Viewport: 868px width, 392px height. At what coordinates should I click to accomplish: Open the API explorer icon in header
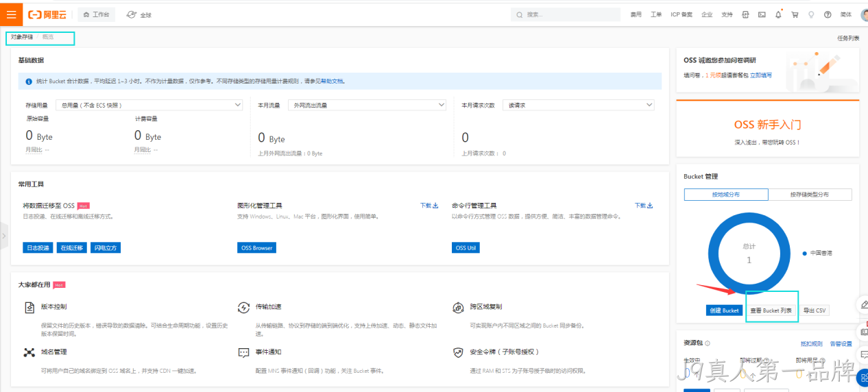(745, 14)
